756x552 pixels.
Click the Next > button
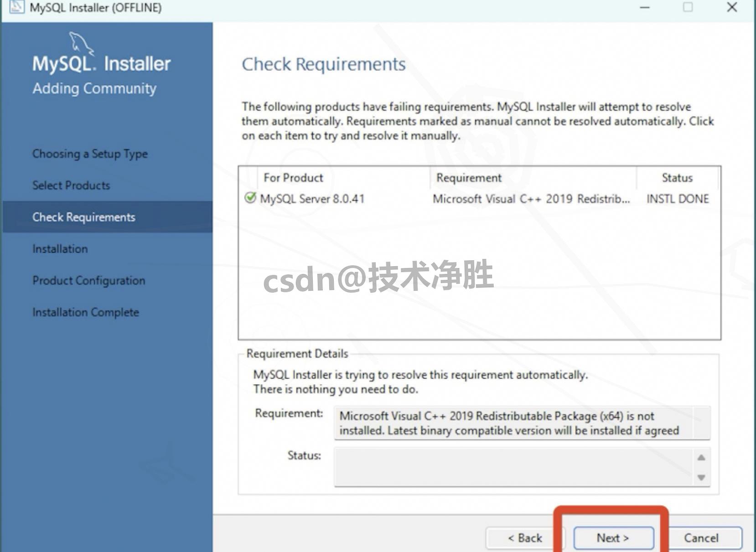[x=613, y=538]
